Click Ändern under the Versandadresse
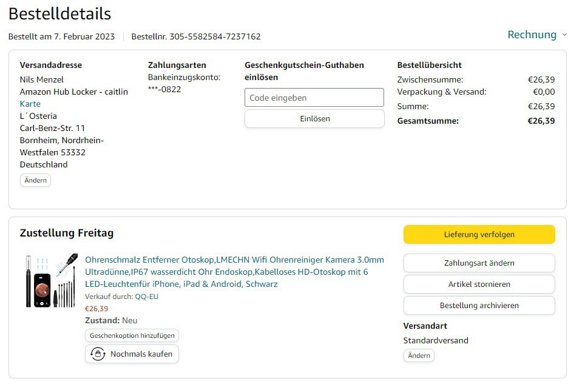Viewport: 588px width, 390px height. (x=36, y=180)
